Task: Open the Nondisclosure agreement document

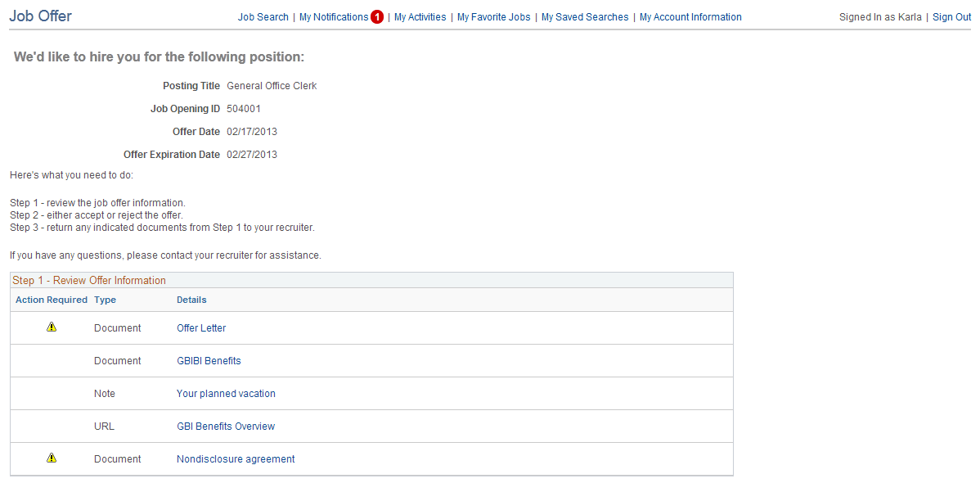Action: coord(235,458)
